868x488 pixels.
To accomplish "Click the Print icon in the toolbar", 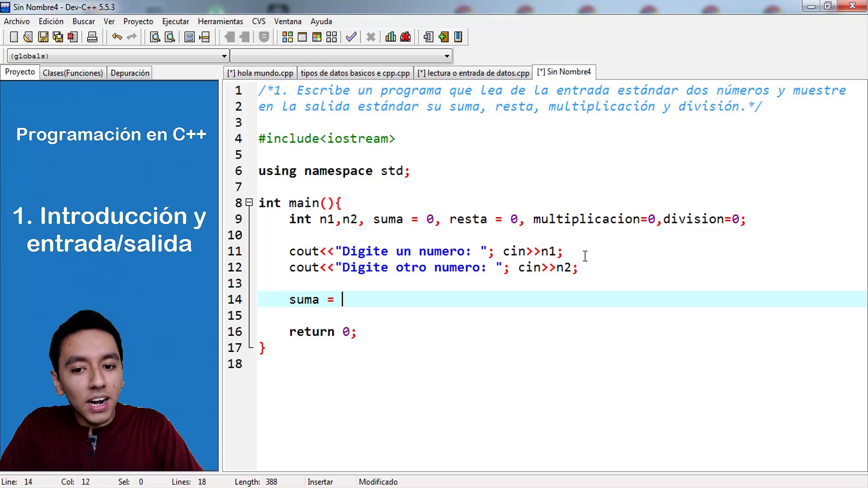I will point(92,37).
